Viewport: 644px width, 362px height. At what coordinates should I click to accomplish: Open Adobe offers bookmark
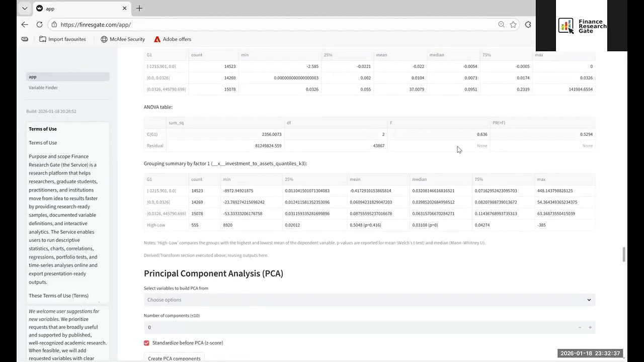[173, 39]
